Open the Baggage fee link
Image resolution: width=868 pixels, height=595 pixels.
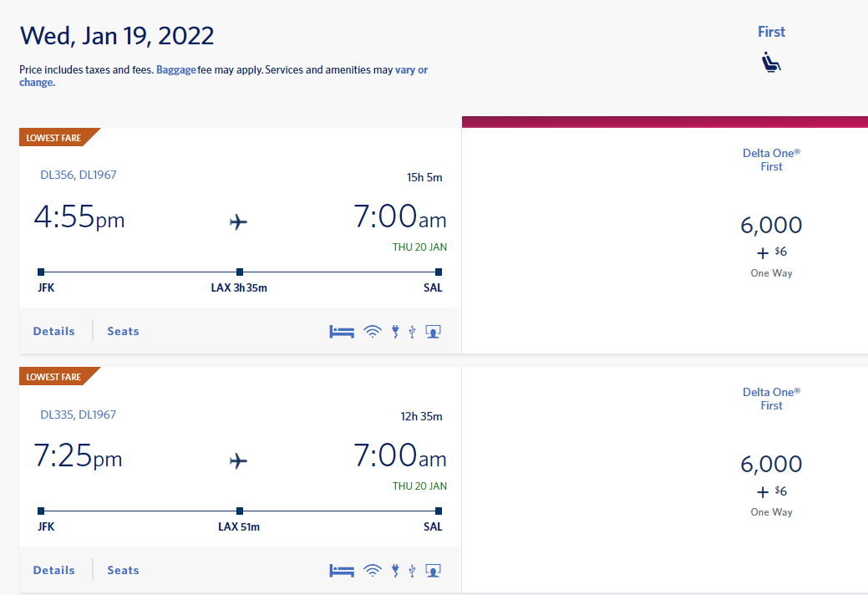click(176, 70)
